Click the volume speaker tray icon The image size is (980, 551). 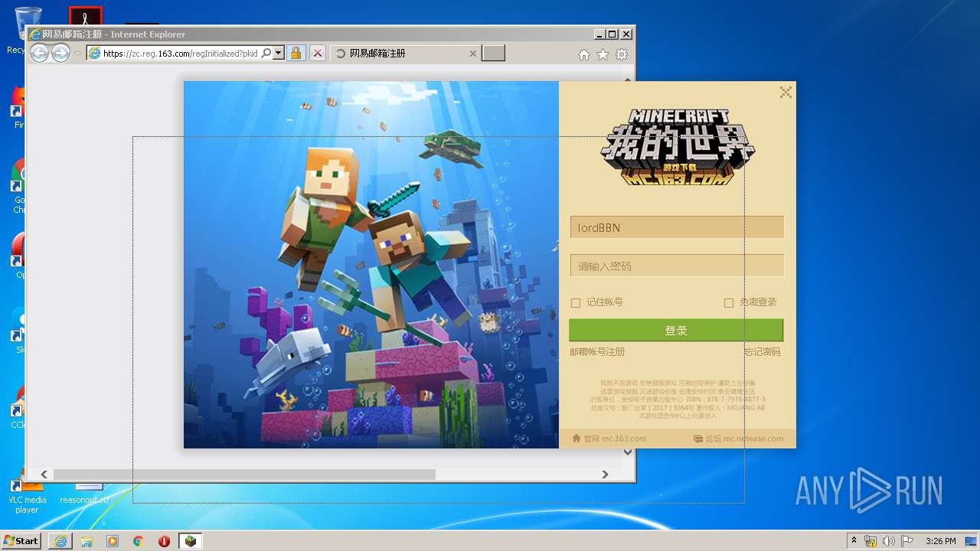pos(889,541)
